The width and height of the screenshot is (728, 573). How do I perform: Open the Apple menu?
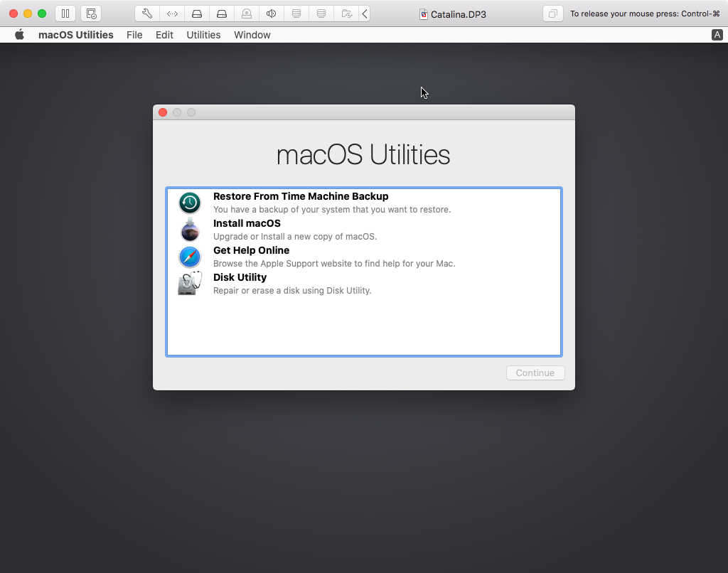19,35
